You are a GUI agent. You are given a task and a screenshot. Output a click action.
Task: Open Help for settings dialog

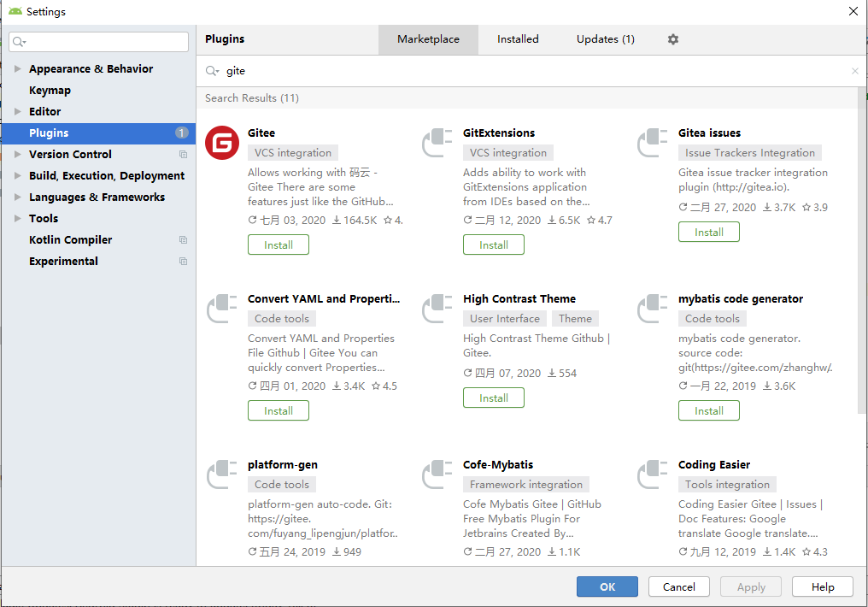[x=823, y=587]
